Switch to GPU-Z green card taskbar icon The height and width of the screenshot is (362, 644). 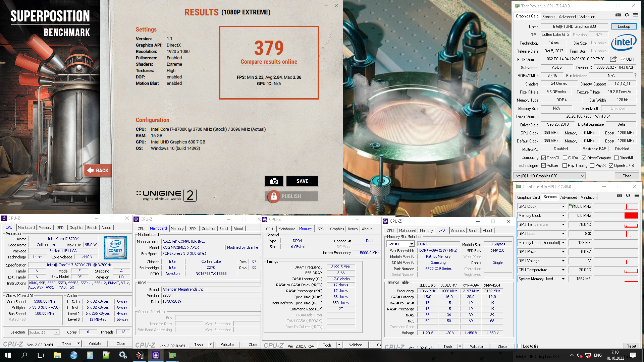(172, 355)
